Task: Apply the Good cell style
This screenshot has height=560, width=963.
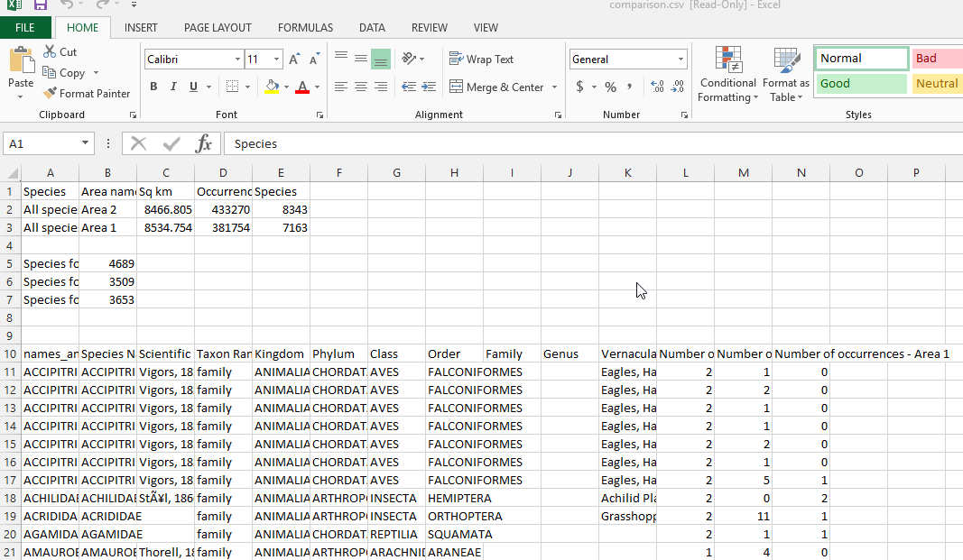Action: [862, 84]
